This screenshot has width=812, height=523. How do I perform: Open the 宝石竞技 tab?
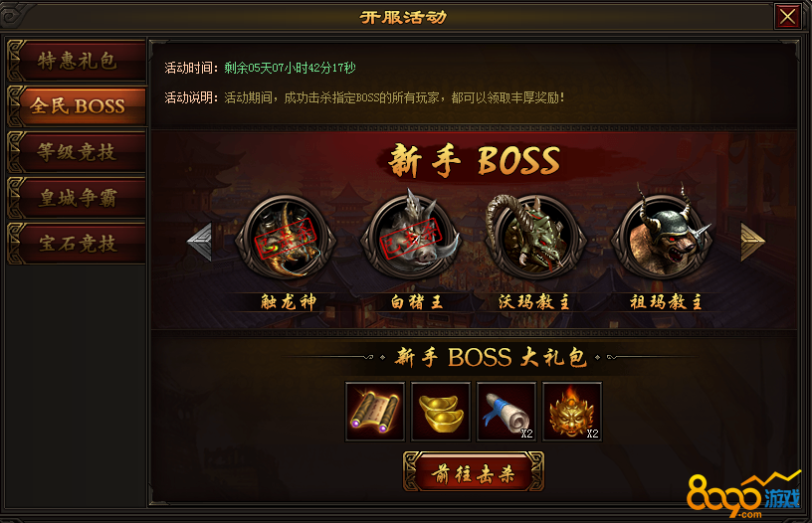[77, 244]
